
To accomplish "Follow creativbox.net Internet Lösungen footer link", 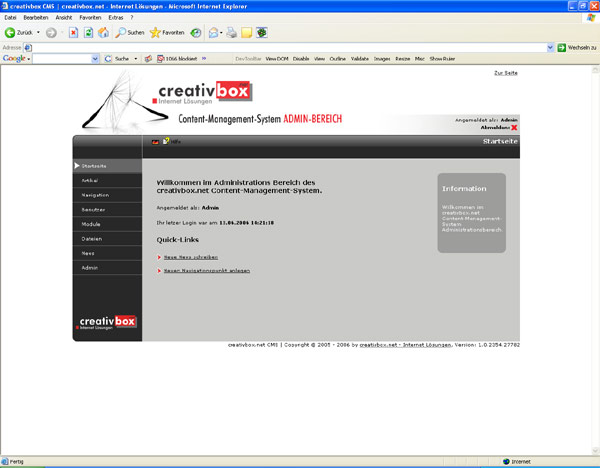I will pos(405,345).
